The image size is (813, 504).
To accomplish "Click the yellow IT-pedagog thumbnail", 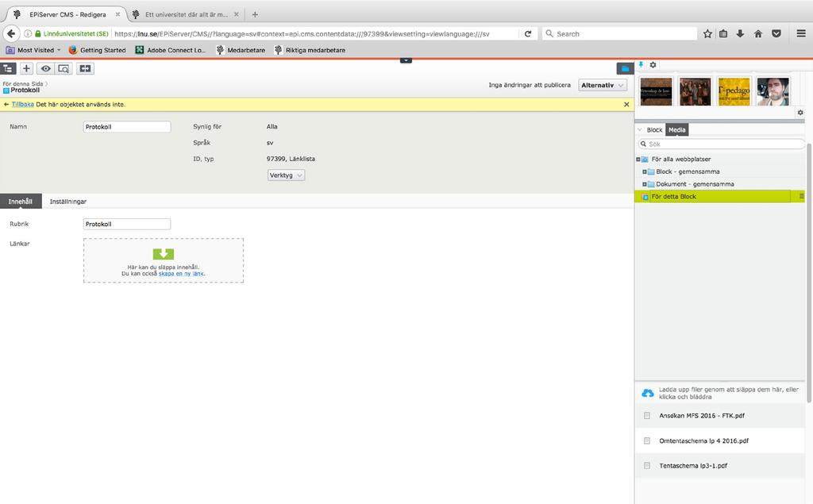I will [x=734, y=91].
